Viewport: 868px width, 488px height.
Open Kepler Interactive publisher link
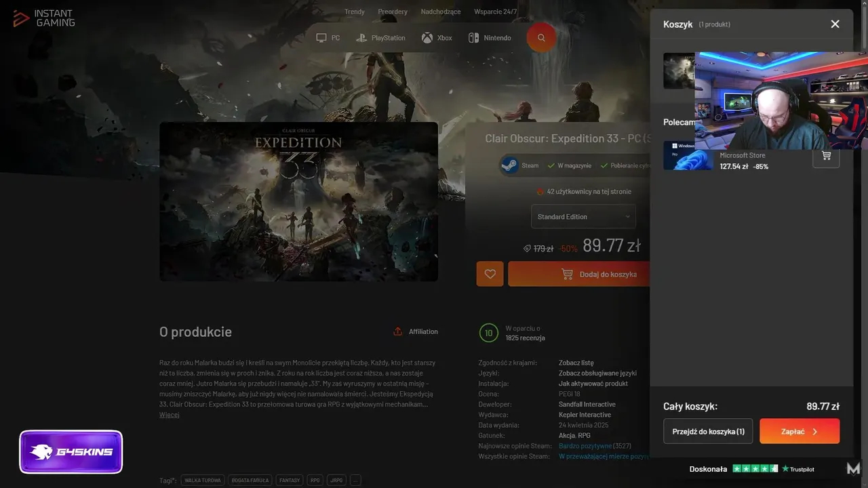pos(585,415)
